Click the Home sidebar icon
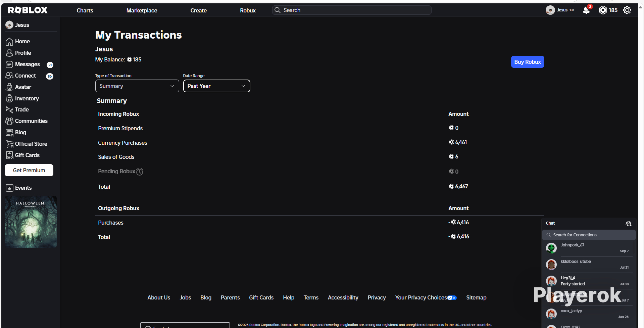This screenshot has height=328, width=644. (9, 42)
